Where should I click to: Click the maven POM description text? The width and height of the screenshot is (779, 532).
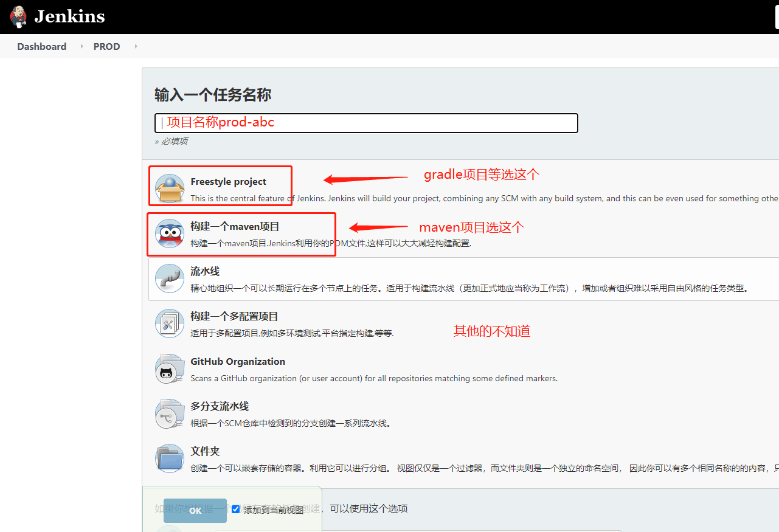pos(331,243)
